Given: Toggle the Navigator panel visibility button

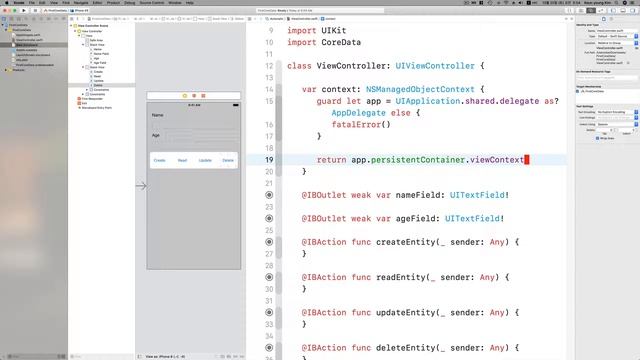Looking at the screenshot, I should pyautogui.click(x=613, y=10).
